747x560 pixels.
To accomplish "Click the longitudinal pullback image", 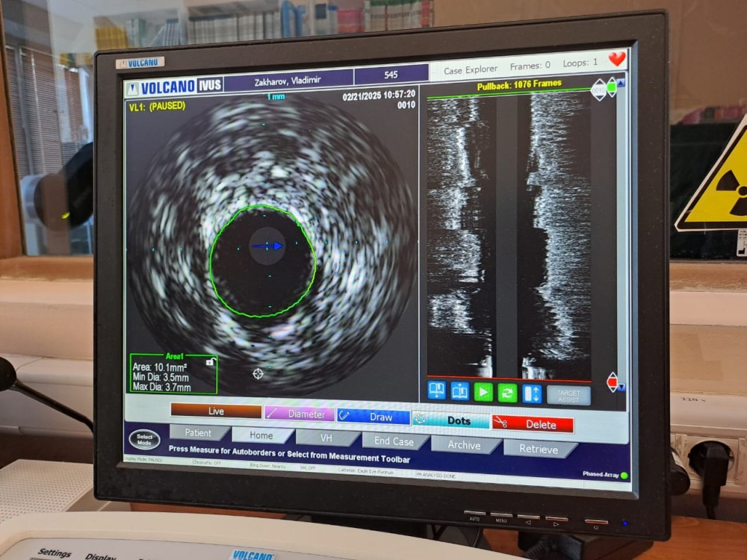I will point(509,237).
